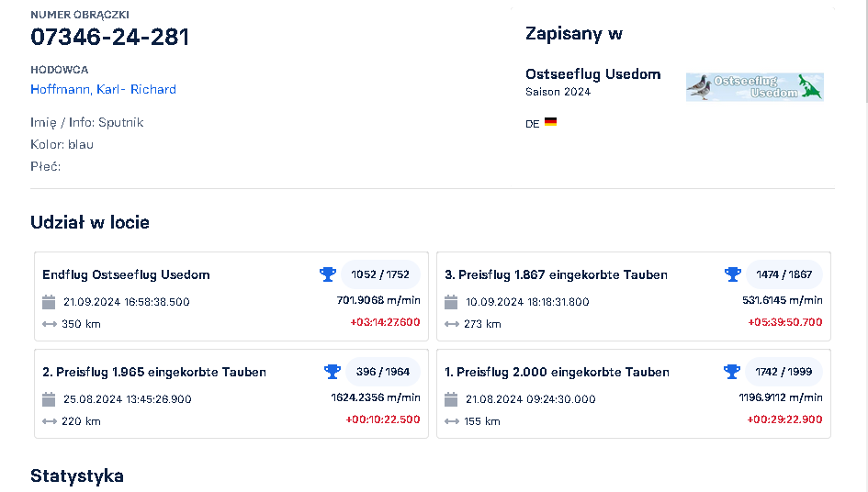Select rank badge 396 / 1964
The width and height of the screenshot is (868, 492).
coord(382,372)
